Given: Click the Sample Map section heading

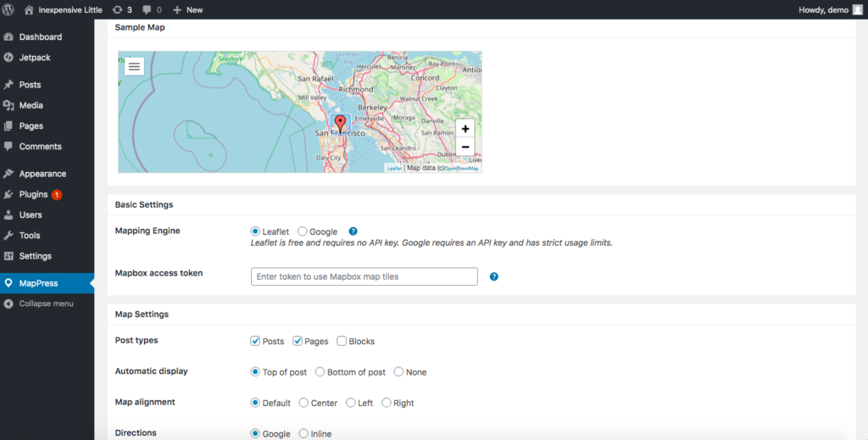Looking at the screenshot, I should 140,27.
